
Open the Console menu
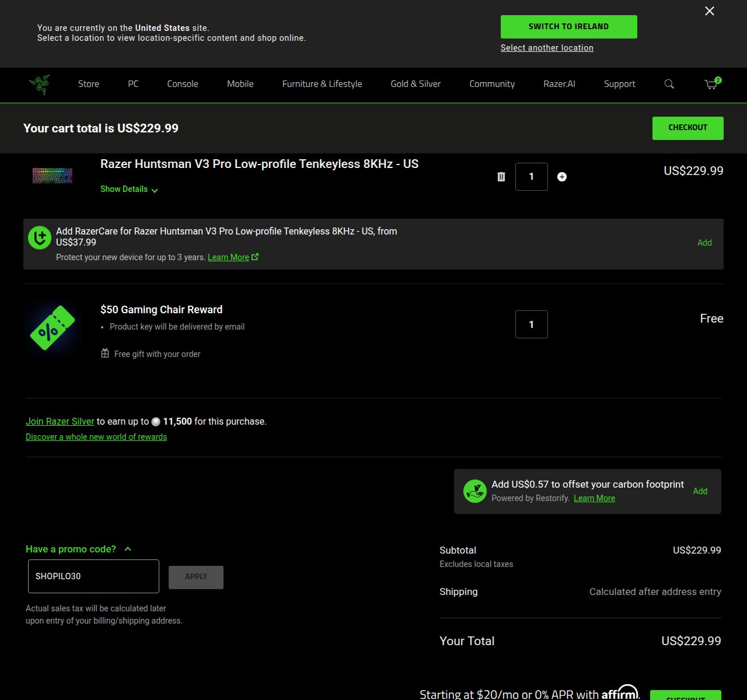tap(183, 84)
